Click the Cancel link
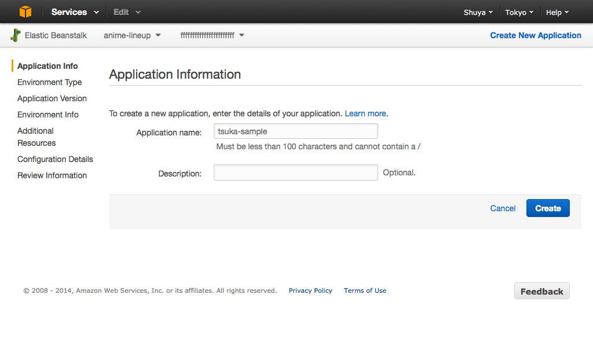593x364 pixels. (x=502, y=208)
